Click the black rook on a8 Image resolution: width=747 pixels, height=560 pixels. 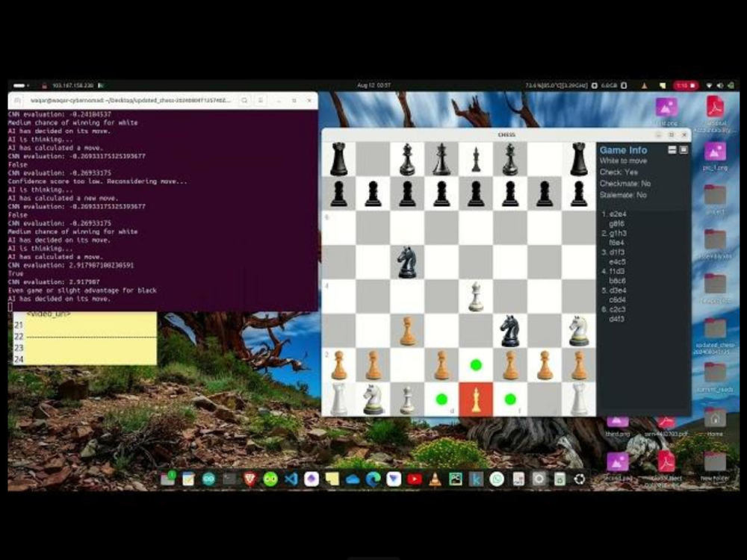click(x=338, y=159)
